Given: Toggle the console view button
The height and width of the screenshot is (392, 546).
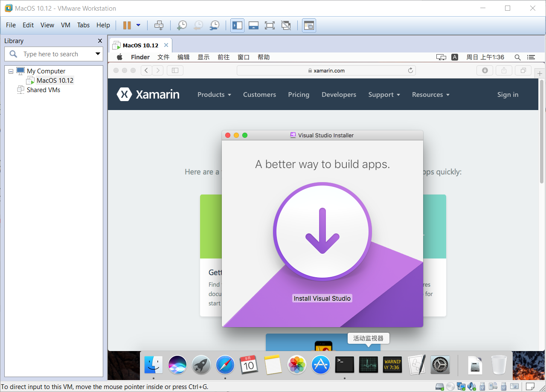Looking at the screenshot, I should click(x=309, y=25).
